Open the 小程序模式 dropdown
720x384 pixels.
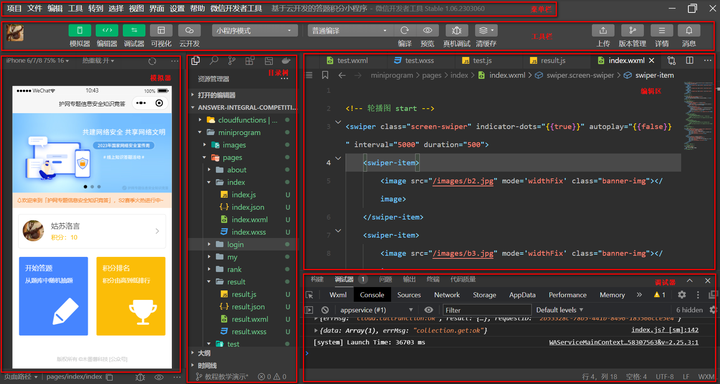(255, 31)
